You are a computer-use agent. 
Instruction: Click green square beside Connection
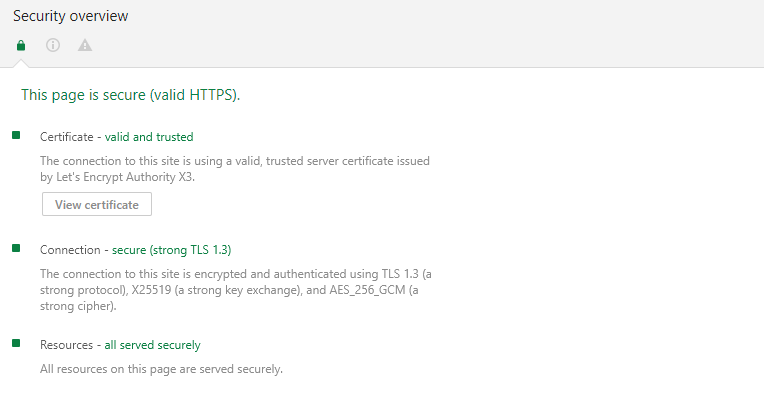click(x=16, y=248)
